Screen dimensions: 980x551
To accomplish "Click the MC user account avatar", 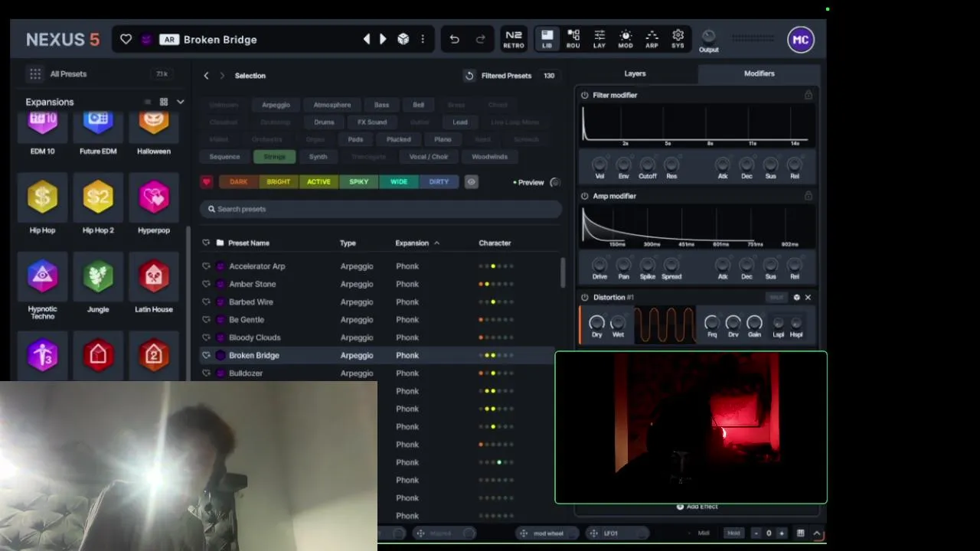I will click(801, 40).
